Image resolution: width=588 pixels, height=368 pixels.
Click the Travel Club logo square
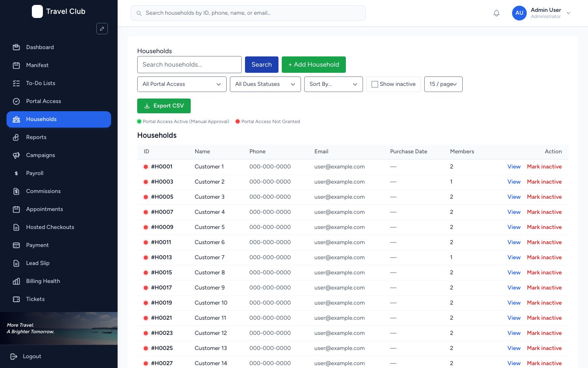point(37,11)
